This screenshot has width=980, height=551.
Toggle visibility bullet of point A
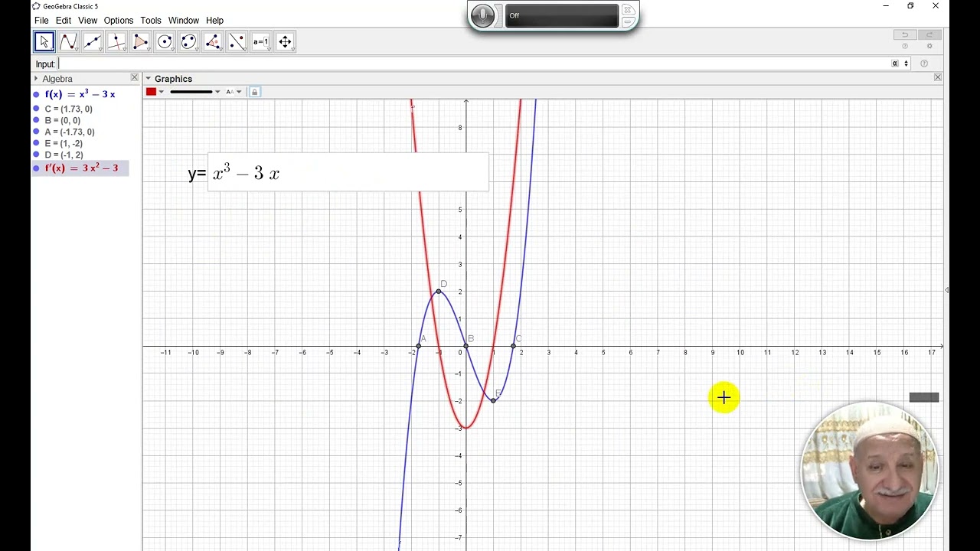click(36, 132)
